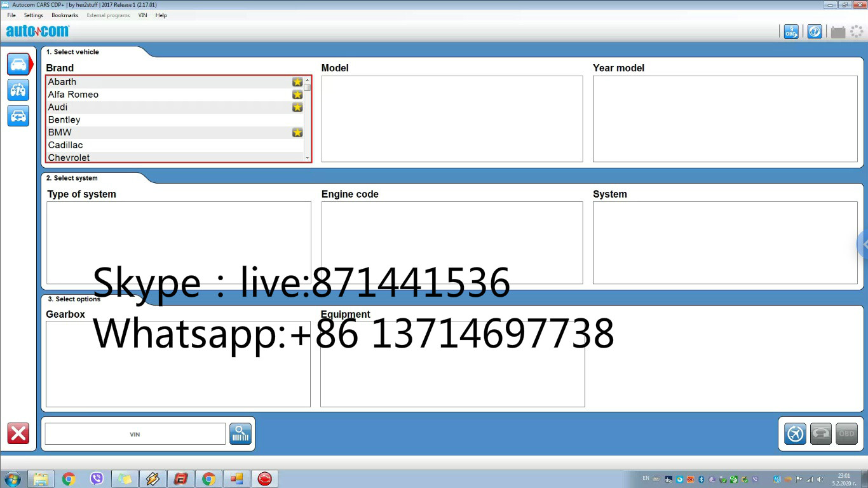Click the EN language indicator in the tray
868x488 pixels.
(x=646, y=478)
